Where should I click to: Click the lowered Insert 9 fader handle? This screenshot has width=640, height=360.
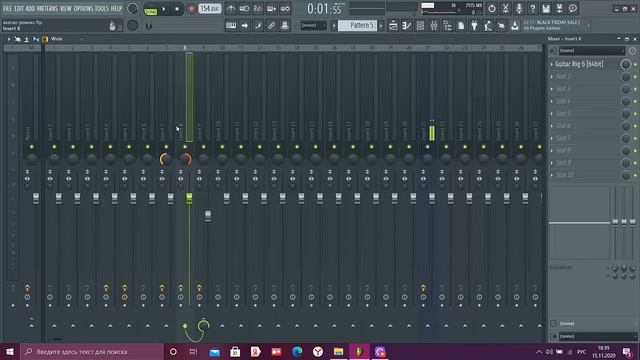coord(208,216)
